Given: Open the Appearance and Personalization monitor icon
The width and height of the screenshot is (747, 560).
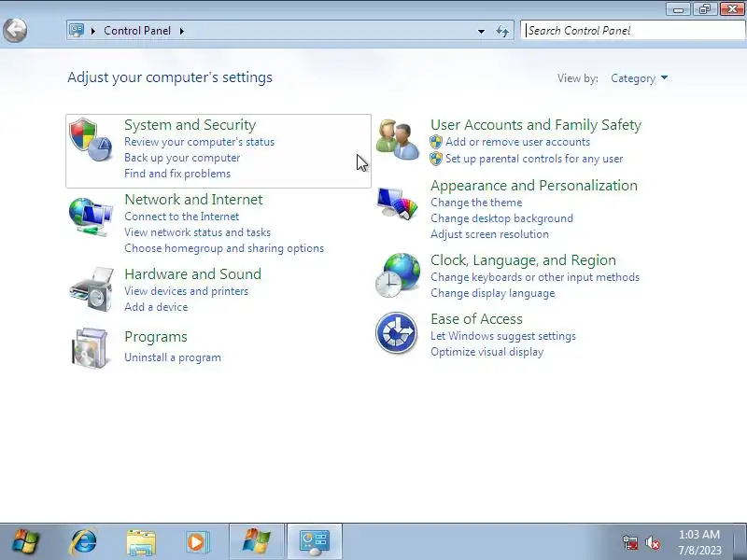Looking at the screenshot, I should click(398, 203).
